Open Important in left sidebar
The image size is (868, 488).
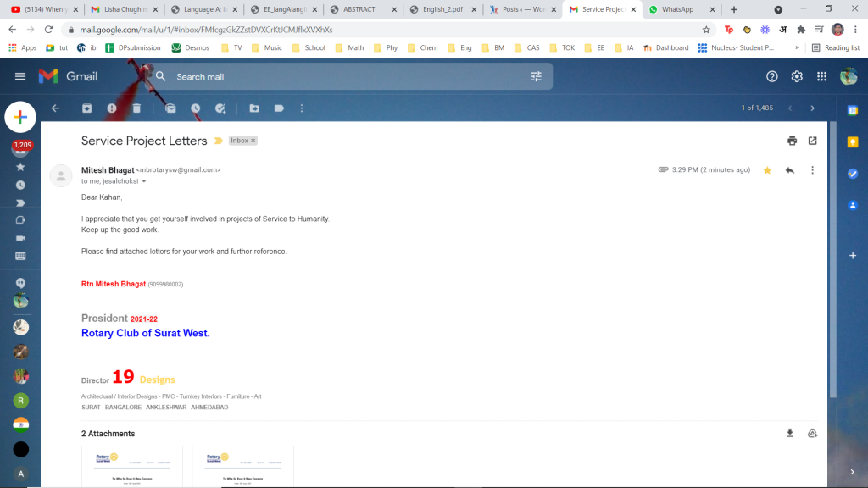coord(20,203)
